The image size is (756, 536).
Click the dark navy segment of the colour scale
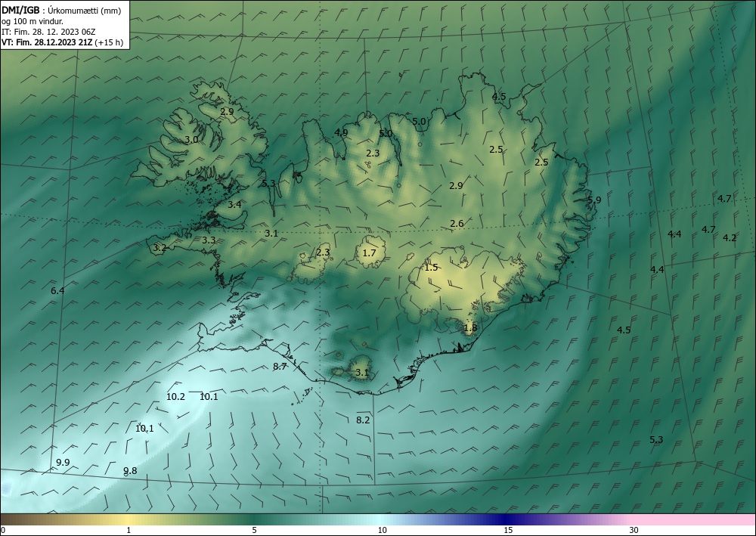(x=507, y=519)
